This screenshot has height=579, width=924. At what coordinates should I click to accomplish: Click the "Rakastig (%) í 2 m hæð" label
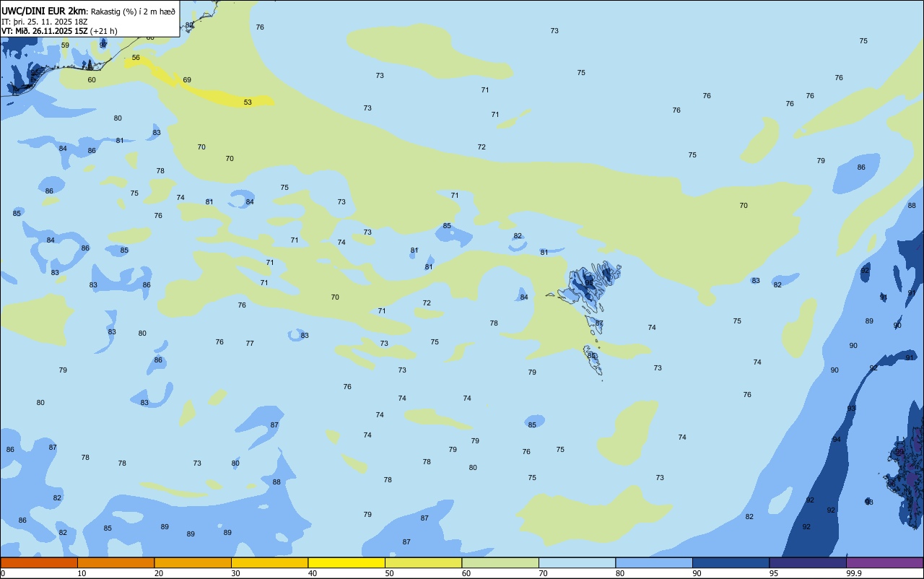pos(133,12)
